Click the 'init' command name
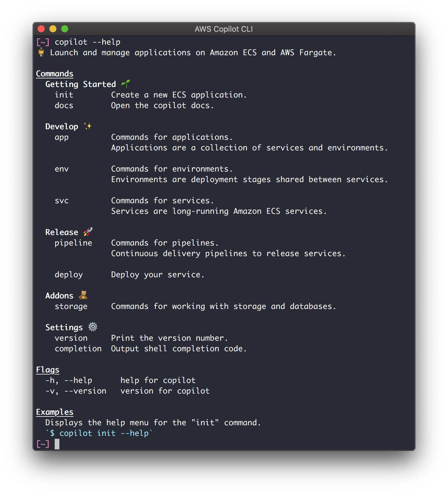448x494 pixels. [x=64, y=95]
